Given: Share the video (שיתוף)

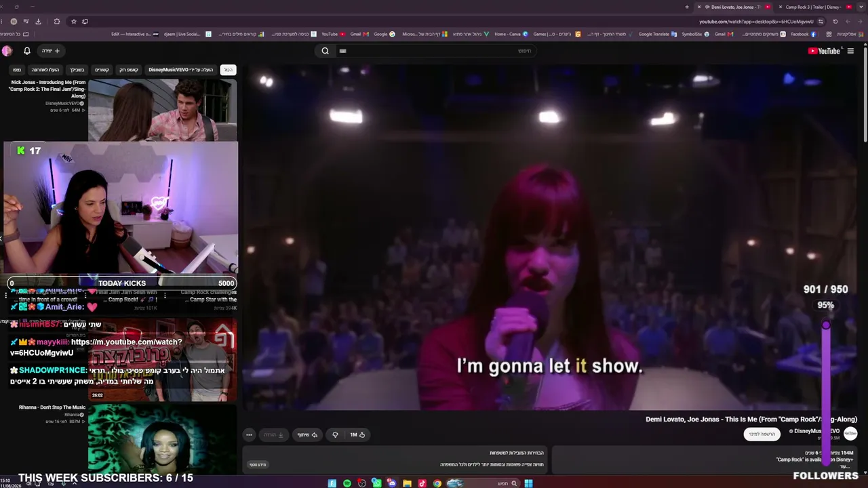Looking at the screenshot, I should point(308,434).
